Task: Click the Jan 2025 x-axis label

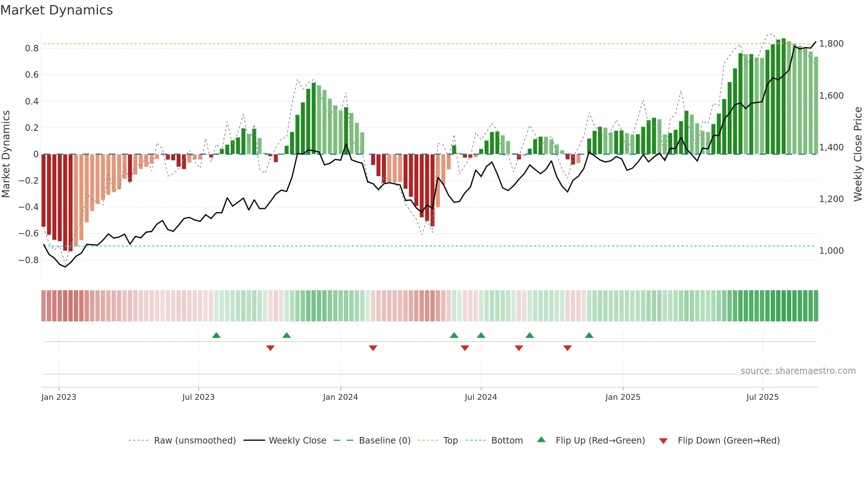Action: click(x=623, y=397)
